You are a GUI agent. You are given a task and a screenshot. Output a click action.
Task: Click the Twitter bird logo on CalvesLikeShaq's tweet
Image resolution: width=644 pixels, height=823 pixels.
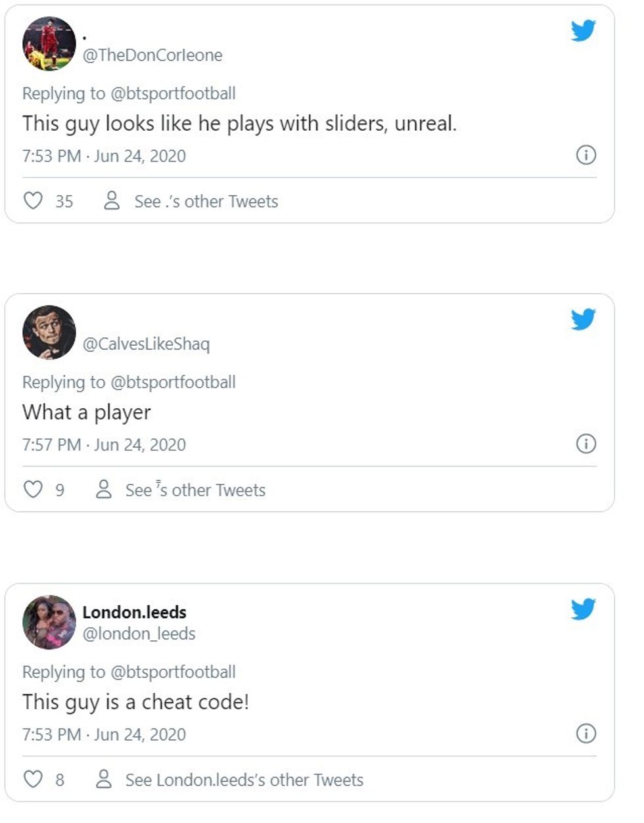584,320
